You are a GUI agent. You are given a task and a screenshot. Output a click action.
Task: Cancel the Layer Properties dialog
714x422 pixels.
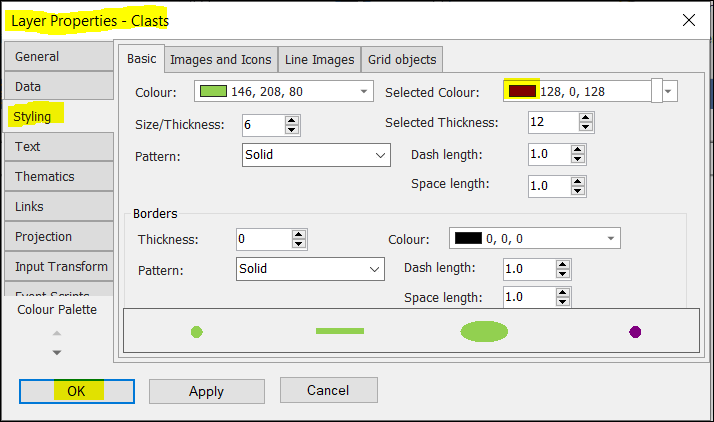(x=328, y=390)
